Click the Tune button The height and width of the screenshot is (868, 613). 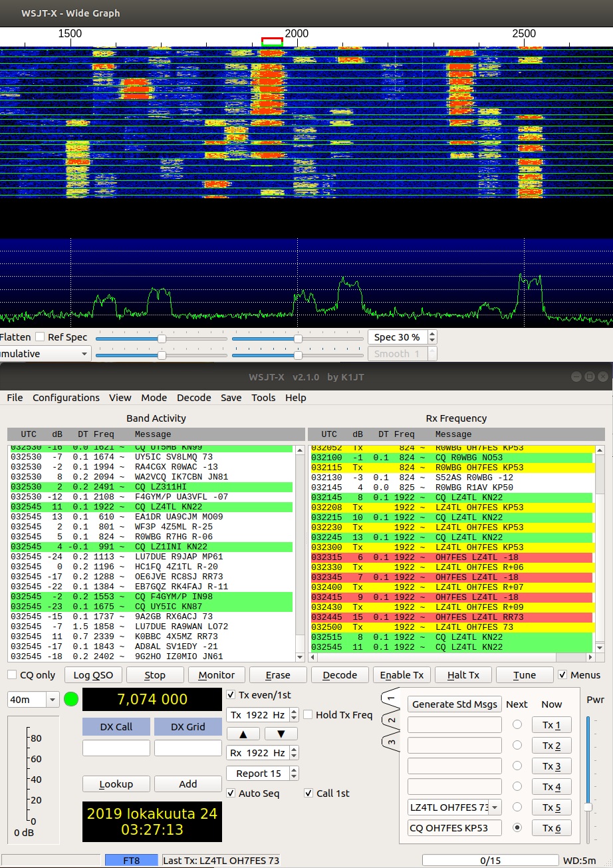point(525,675)
